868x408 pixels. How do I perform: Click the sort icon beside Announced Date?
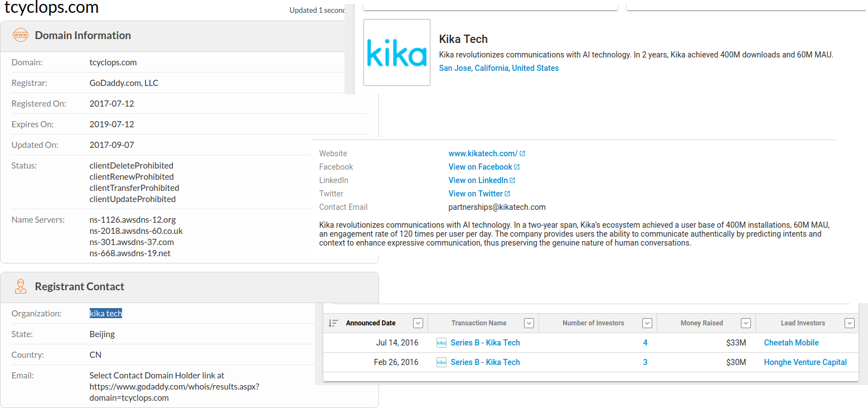(x=333, y=323)
